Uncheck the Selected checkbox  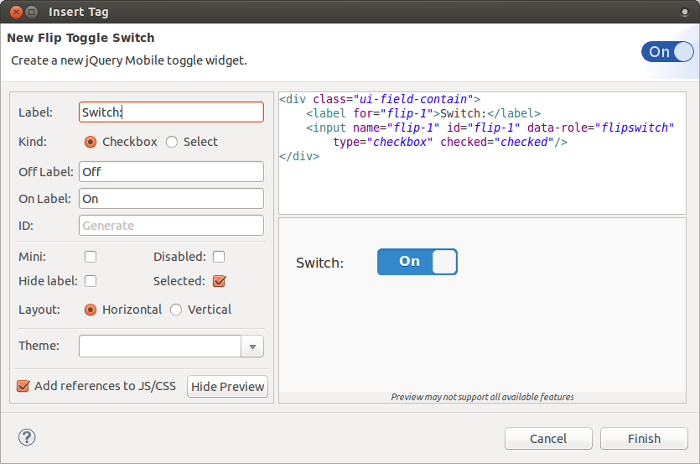[219, 281]
